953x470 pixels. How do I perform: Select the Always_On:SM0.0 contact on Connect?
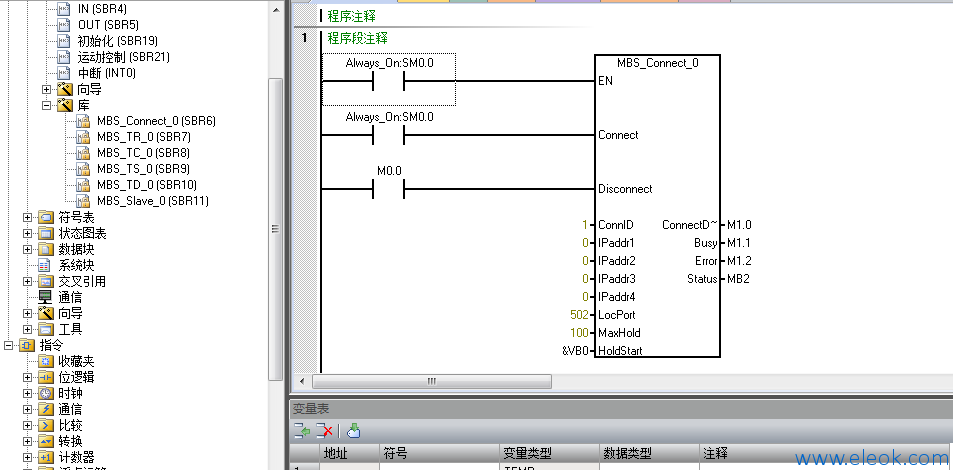click(x=389, y=135)
